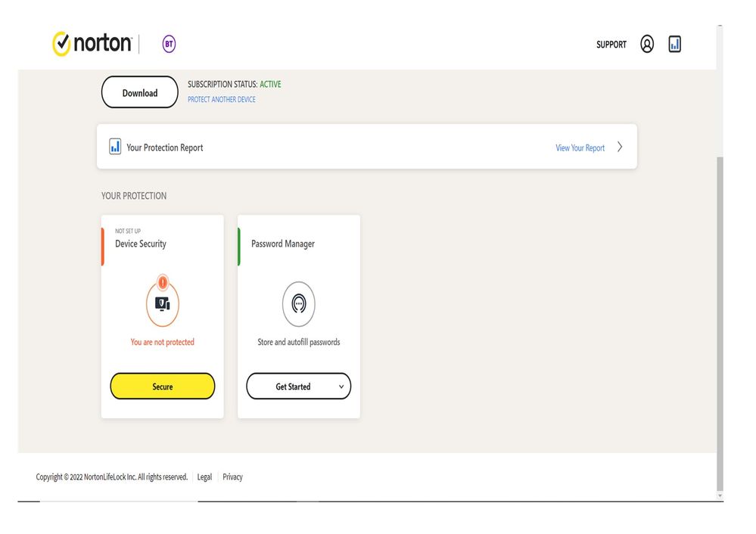This screenshot has width=756, height=534.
Task: Open the report chart icon in header
Action: (675, 44)
